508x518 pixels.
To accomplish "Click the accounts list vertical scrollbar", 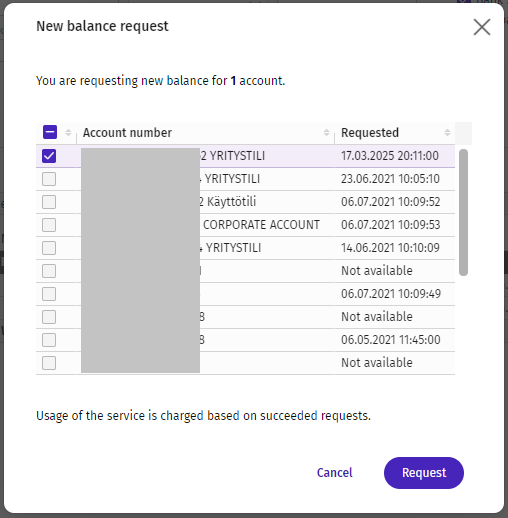I will [x=463, y=212].
